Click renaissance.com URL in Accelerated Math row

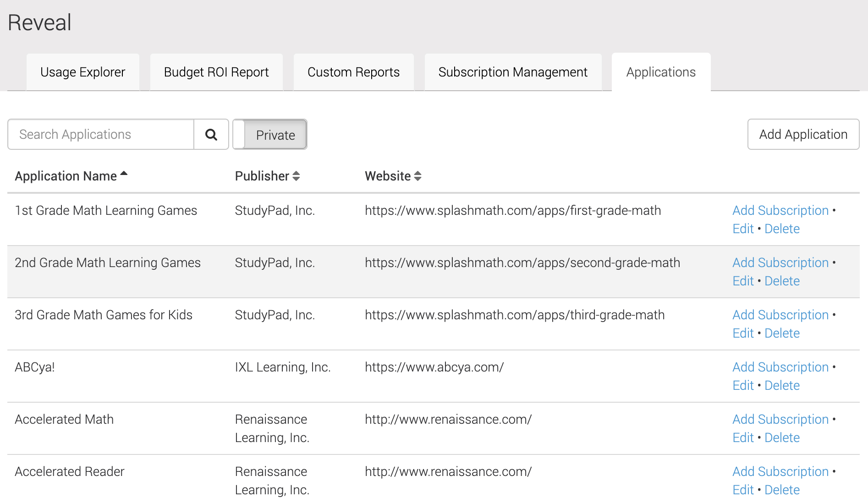(x=448, y=419)
